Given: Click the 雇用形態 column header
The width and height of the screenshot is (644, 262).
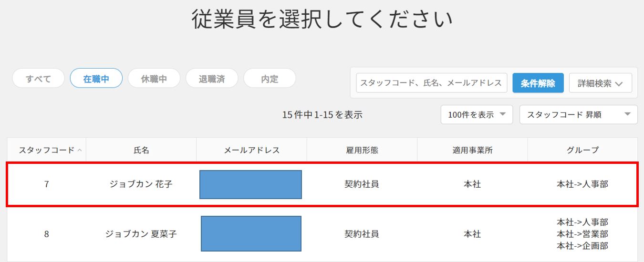Looking at the screenshot, I should 362,150.
